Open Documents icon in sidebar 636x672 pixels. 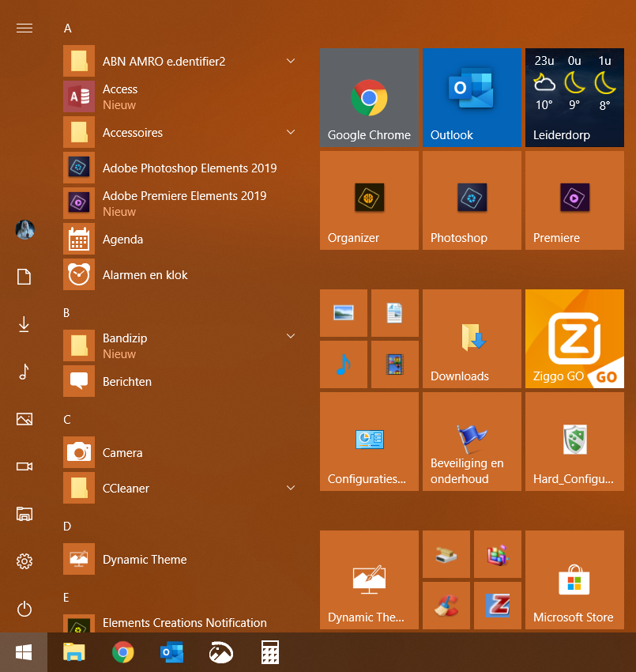point(24,277)
